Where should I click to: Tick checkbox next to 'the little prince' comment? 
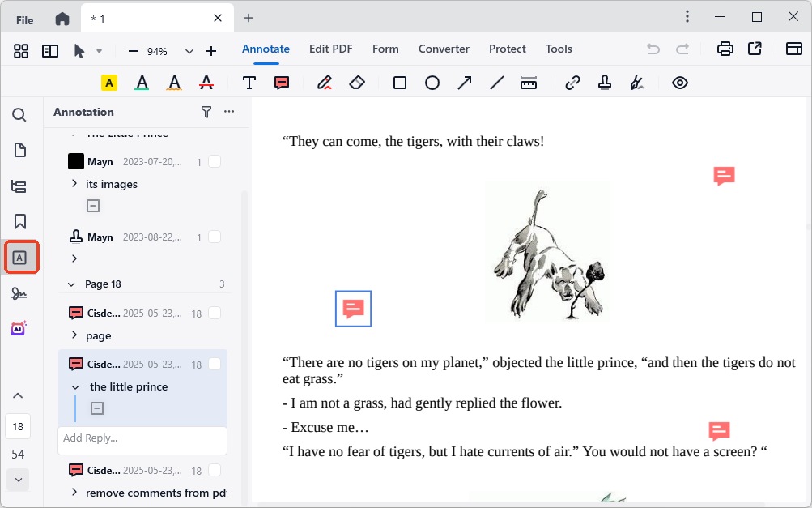215,365
